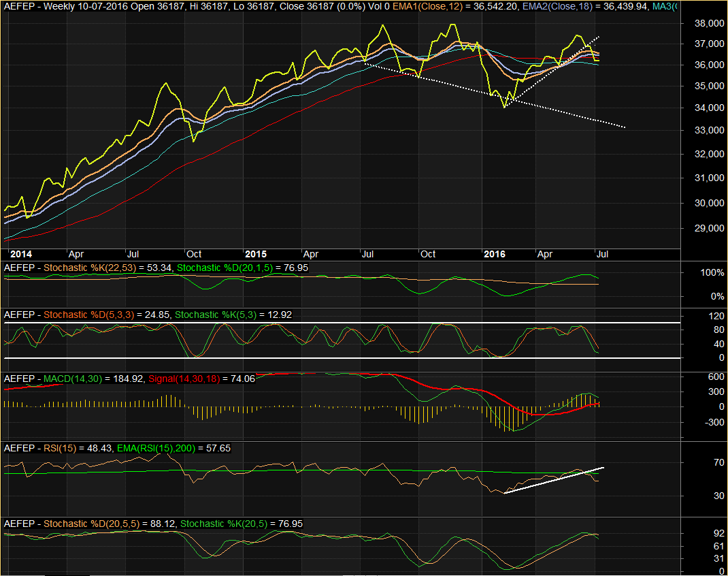Click the EMA1(Close,12) legend label
Screen dimensions: 728x576
[412, 6]
